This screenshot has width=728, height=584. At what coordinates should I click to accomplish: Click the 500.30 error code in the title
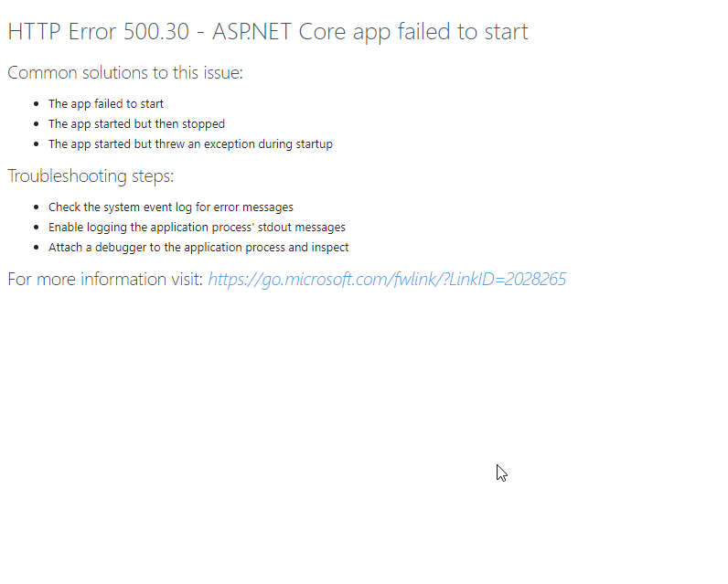tap(159, 32)
